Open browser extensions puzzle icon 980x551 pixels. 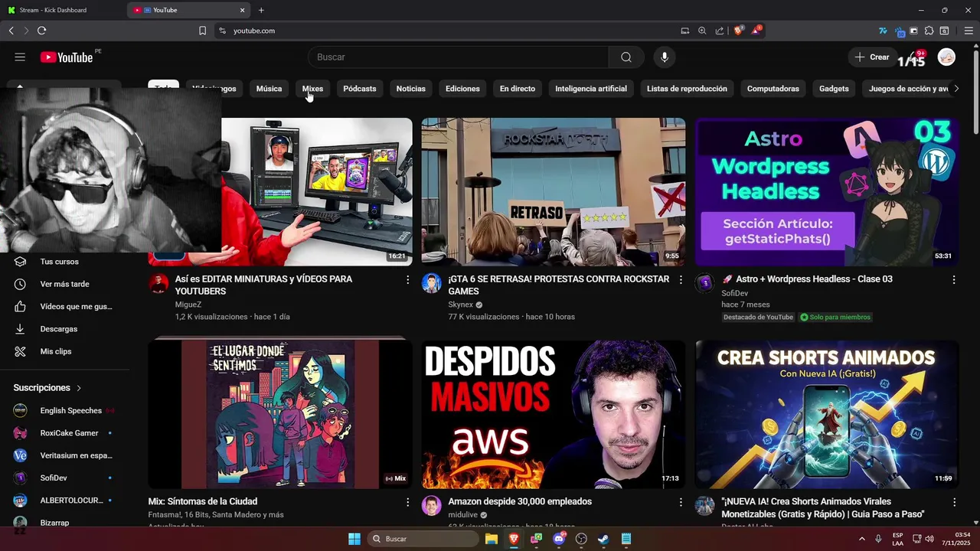pyautogui.click(x=929, y=31)
